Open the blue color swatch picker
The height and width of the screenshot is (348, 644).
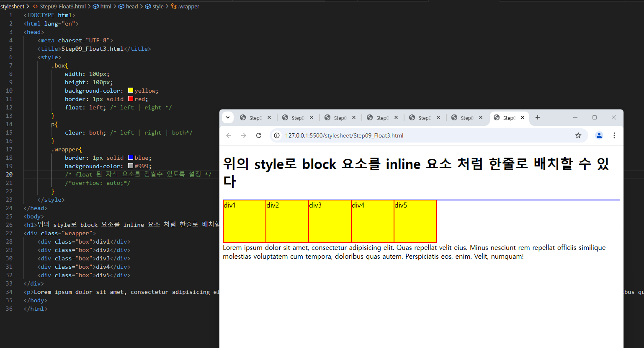[x=131, y=157]
